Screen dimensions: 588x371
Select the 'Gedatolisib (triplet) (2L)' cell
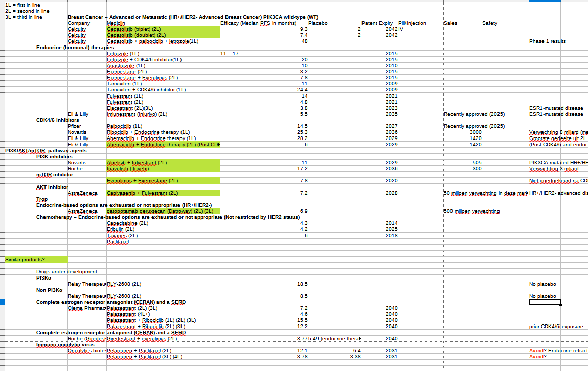[163, 29]
